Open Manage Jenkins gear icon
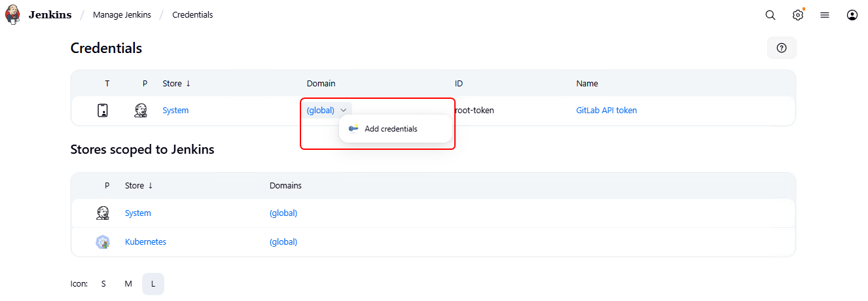This screenshot has width=868, height=301. [x=798, y=15]
